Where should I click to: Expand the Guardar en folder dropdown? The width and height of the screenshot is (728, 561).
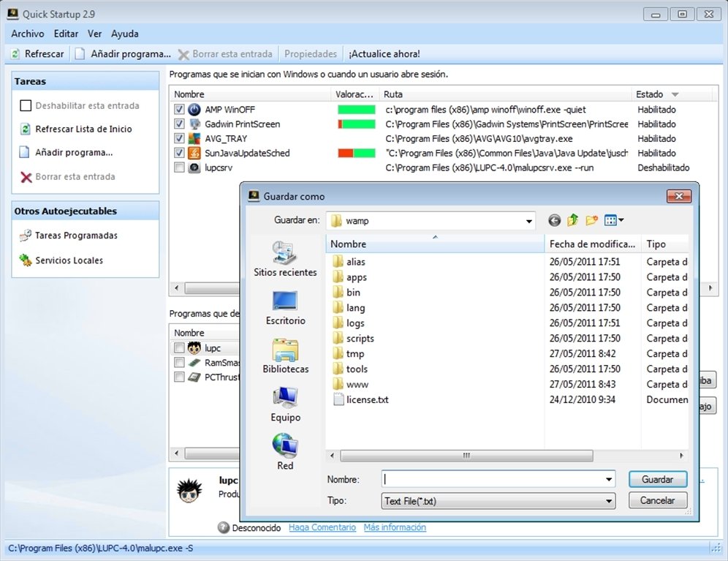[528, 221]
